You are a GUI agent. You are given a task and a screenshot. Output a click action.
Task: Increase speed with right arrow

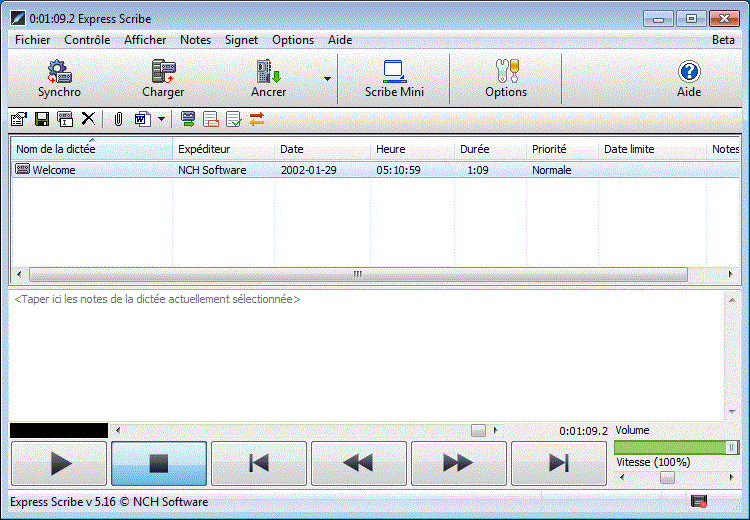pyautogui.click(x=731, y=477)
